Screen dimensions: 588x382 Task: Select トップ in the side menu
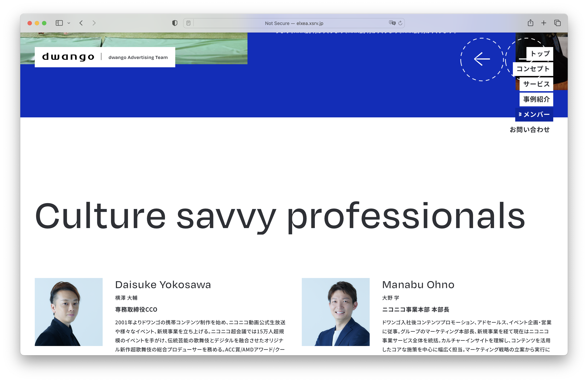click(540, 54)
